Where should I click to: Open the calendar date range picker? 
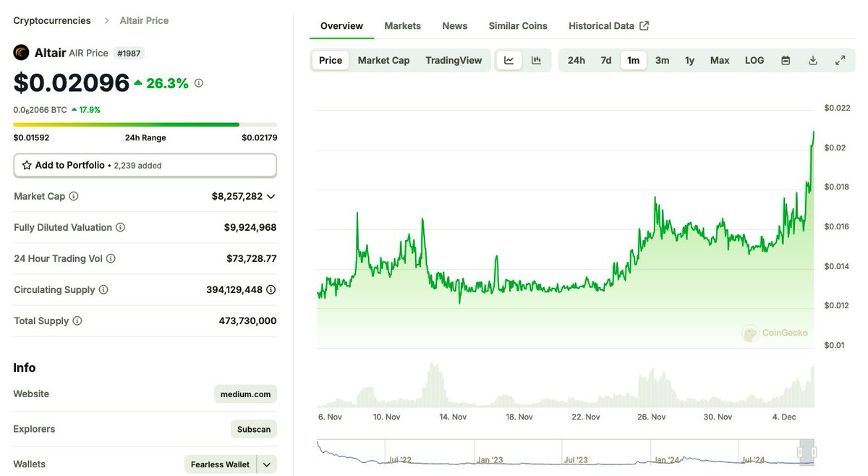coord(786,61)
